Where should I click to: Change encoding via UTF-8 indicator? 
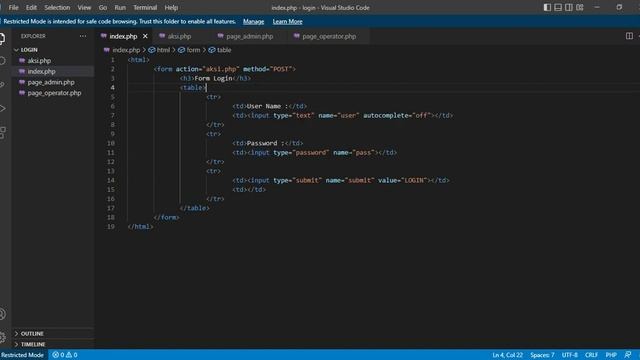pyautogui.click(x=569, y=355)
